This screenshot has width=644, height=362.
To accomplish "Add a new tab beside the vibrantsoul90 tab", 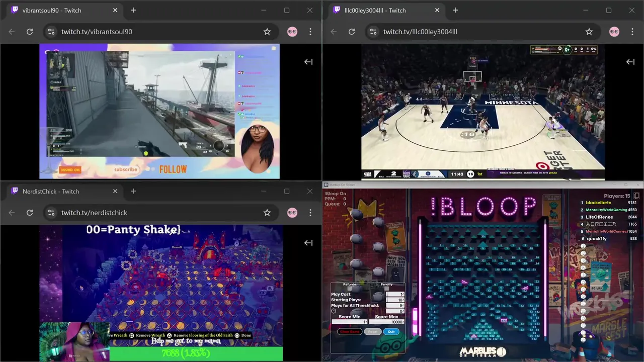I will pos(133,10).
